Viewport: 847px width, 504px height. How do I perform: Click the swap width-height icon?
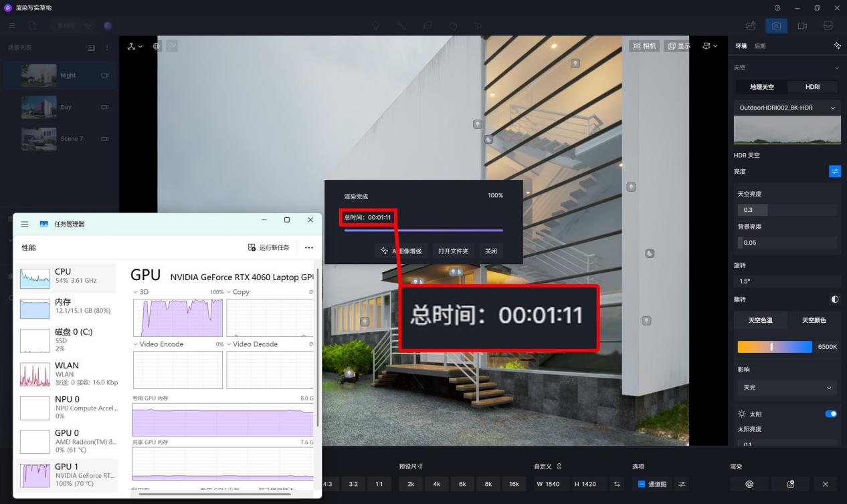tap(616, 484)
